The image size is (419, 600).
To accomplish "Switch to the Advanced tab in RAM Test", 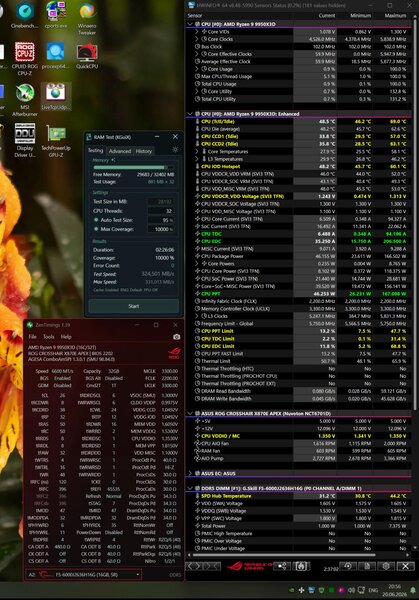I will click(x=120, y=151).
